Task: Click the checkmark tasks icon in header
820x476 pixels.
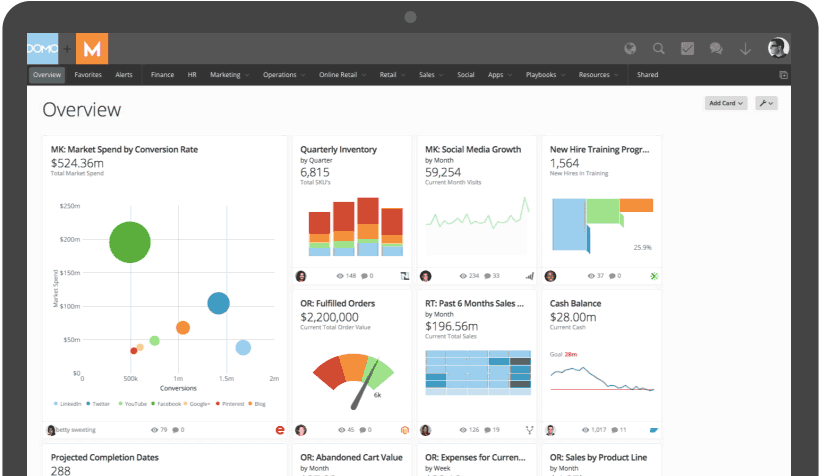Action: pos(688,48)
